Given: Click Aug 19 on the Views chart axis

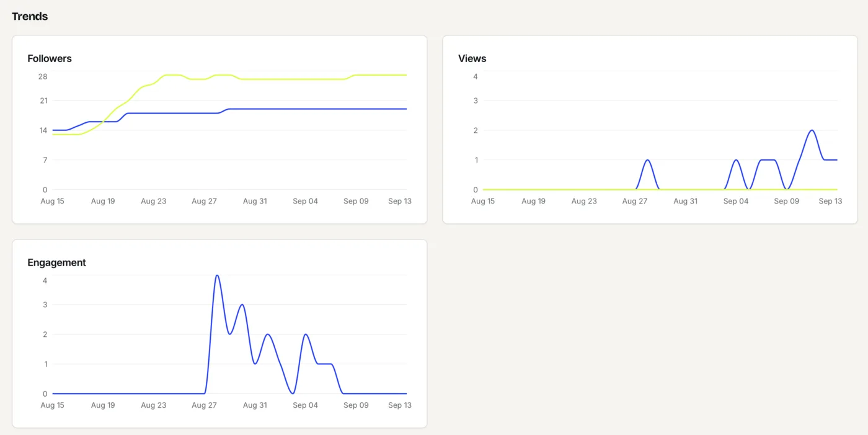Looking at the screenshot, I should [533, 201].
